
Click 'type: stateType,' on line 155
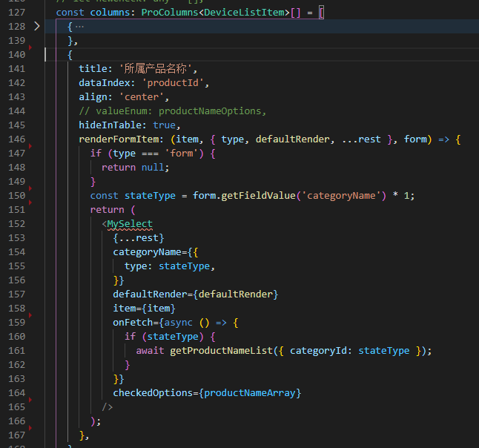click(170, 266)
